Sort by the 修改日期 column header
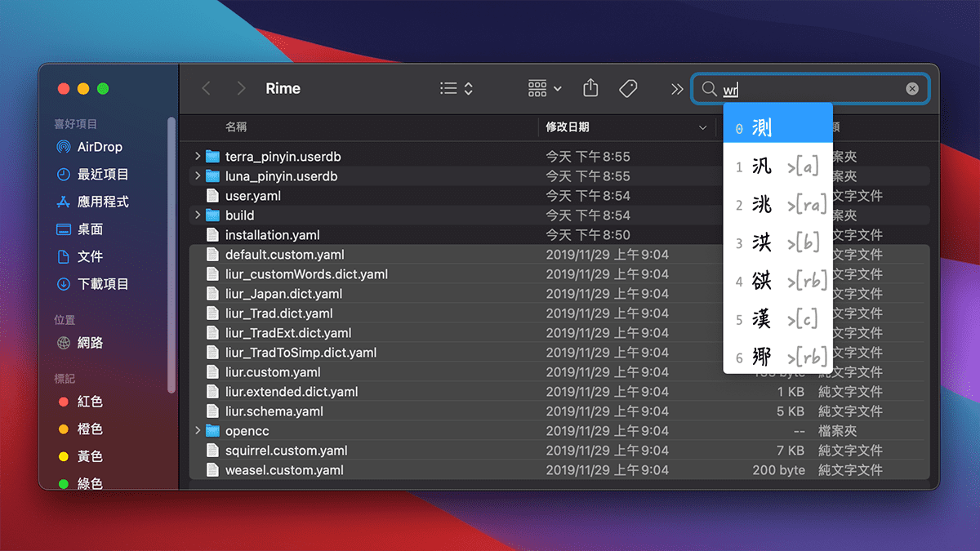 (567, 127)
